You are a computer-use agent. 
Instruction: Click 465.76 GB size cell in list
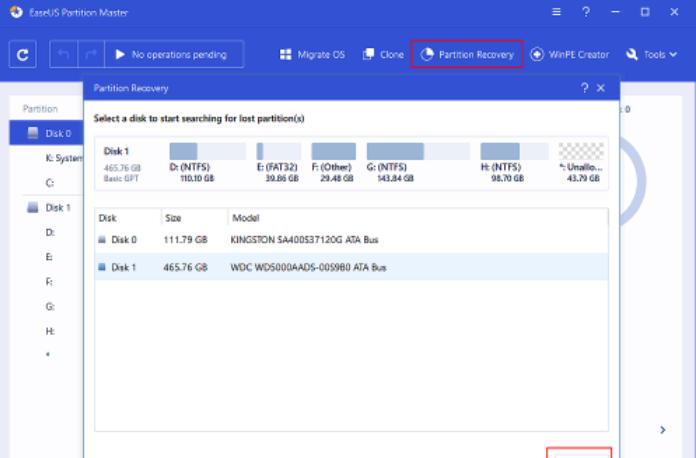pos(186,267)
